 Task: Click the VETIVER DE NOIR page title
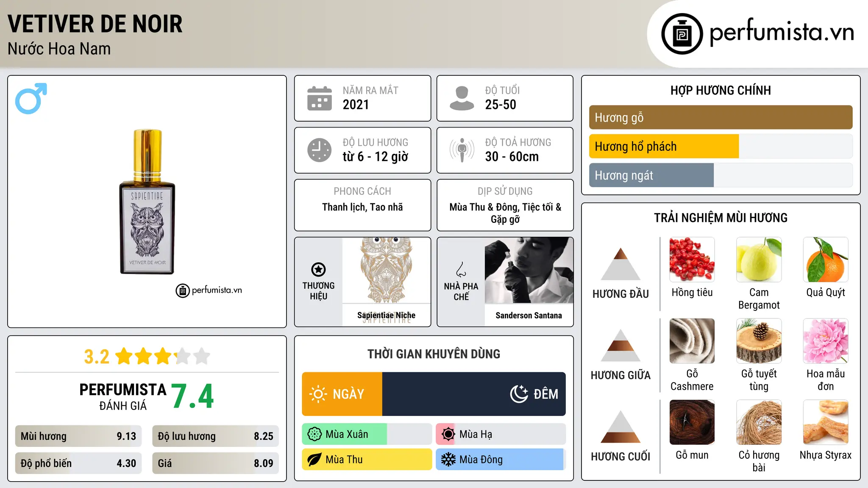coord(95,24)
